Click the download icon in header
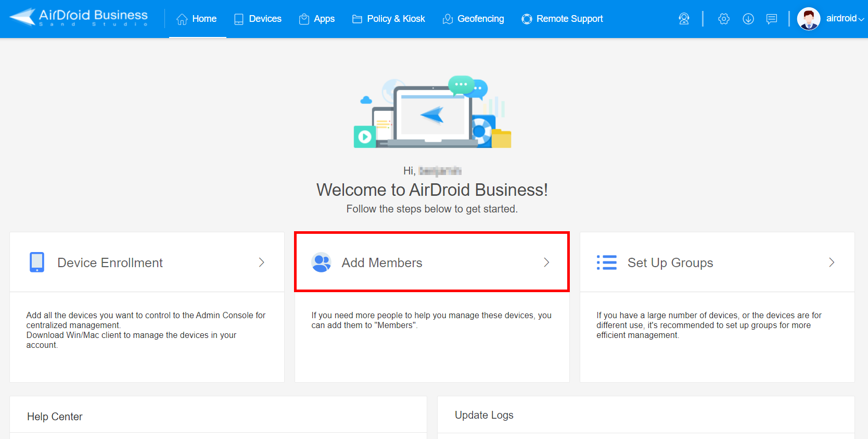Viewport: 868px width, 439px height. click(748, 19)
